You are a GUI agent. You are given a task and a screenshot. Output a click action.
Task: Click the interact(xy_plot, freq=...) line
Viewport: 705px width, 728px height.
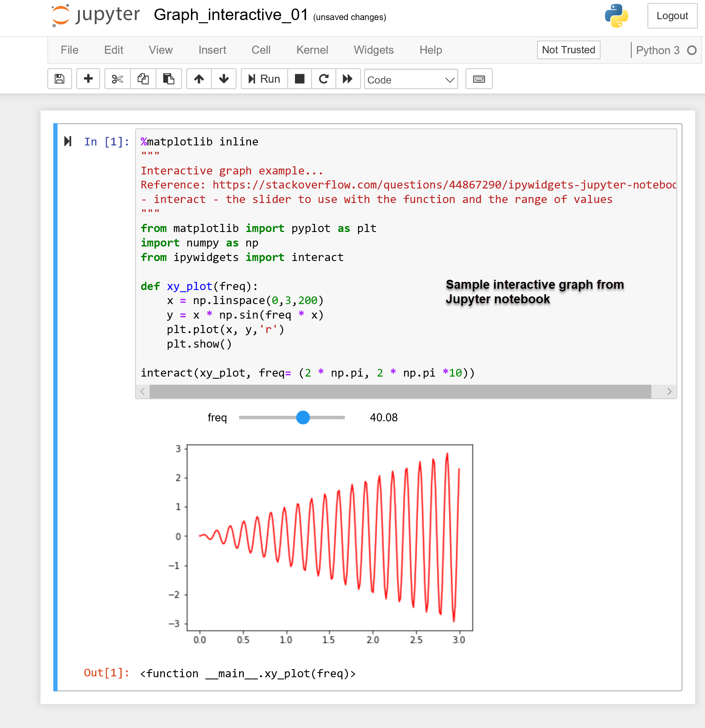(x=307, y=373)
